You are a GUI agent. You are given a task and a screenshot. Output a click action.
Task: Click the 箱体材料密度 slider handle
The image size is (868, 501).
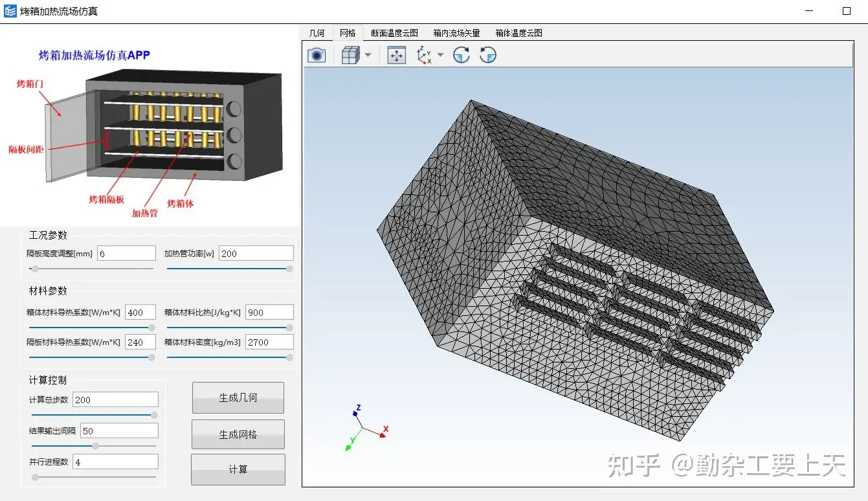tap(289, 357)
